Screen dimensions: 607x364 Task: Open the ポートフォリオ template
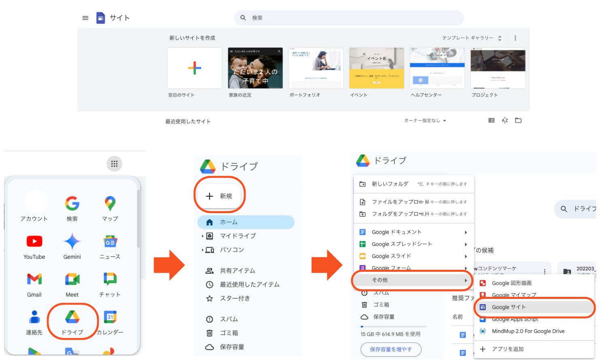click(x=316, y=68)
